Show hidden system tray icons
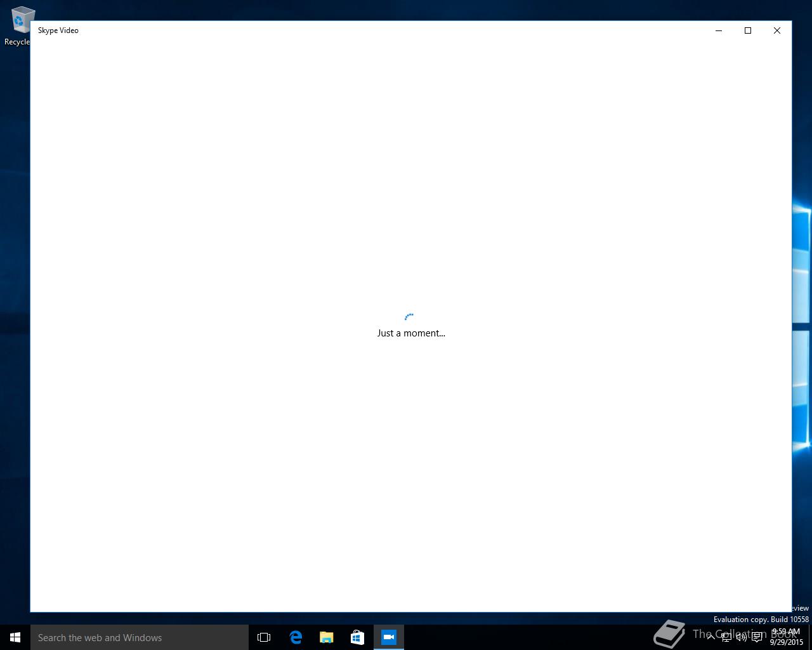The width and height of the screenshot is (812, 650). (x=711, y=637)
